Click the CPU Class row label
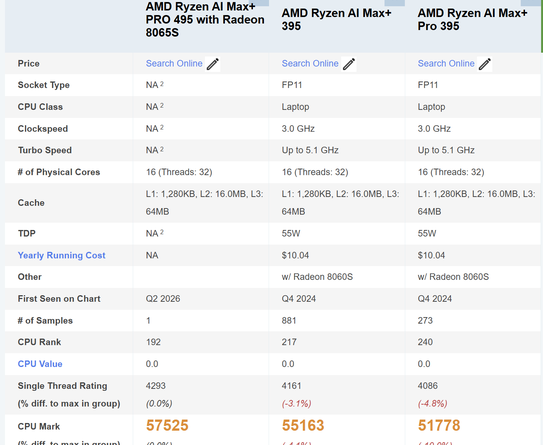This screenshot has height=445, width=543. [x=40, y=107]
